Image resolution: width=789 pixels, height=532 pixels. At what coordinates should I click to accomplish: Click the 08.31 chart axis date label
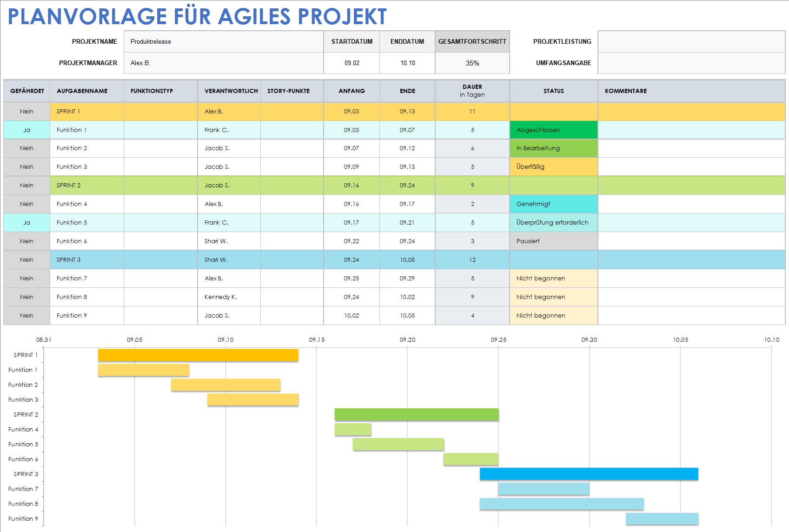44,339
